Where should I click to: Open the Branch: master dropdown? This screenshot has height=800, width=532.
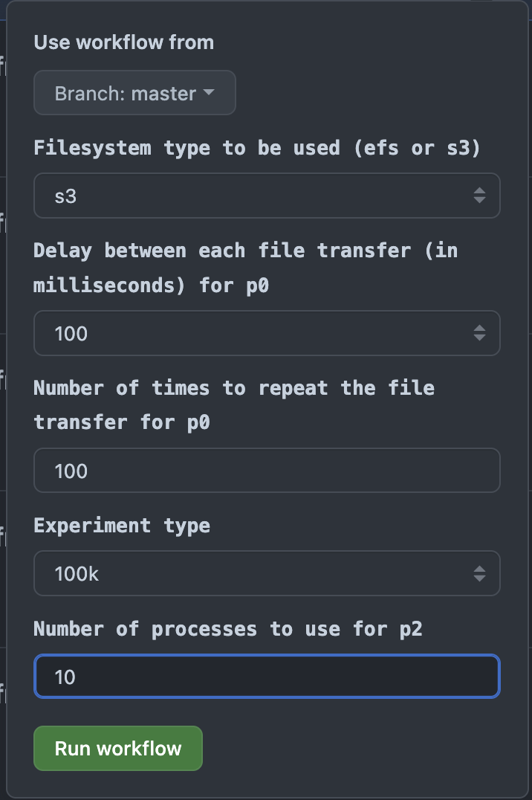pyautogui.click(x=134, y=92)
